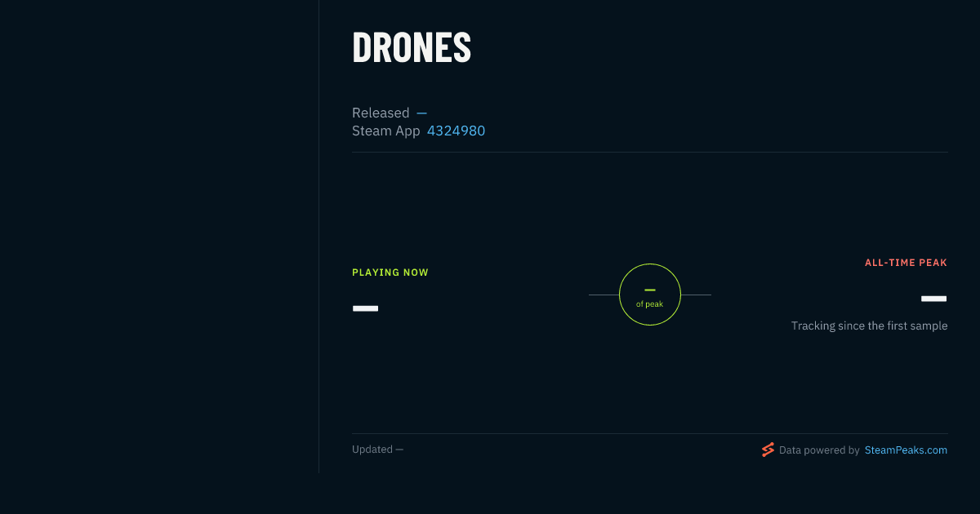Screen dimensions: 980x514
Task: Click the All-Time Peak label
Action: [x=906, y=263]
